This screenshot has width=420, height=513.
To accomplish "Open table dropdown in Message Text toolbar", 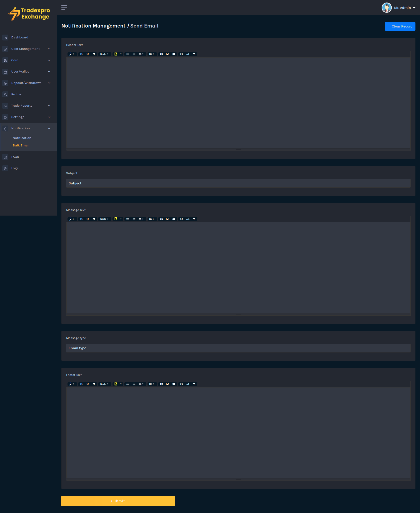I will point(152,219).
